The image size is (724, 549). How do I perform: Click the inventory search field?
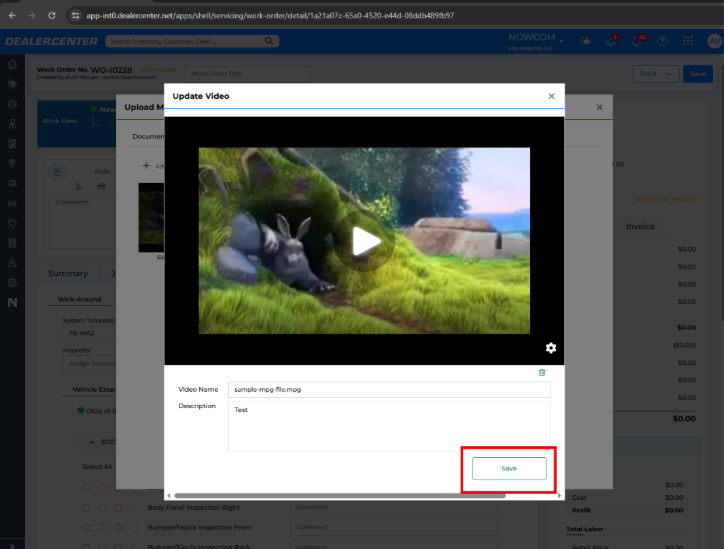[x=185, y=41]
